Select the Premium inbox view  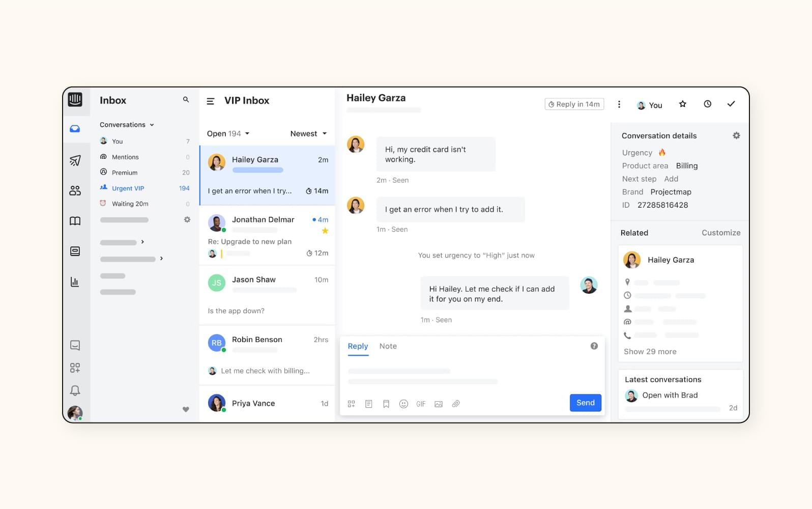click(x=144, y=173)
